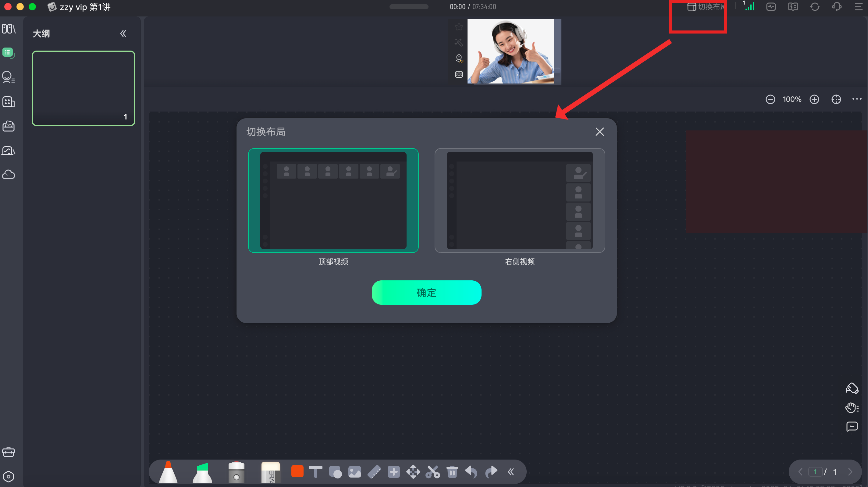Confirm layout with 确定 button
The height and width of the screenshot is (487, 868).
click(x=426, y=293)
